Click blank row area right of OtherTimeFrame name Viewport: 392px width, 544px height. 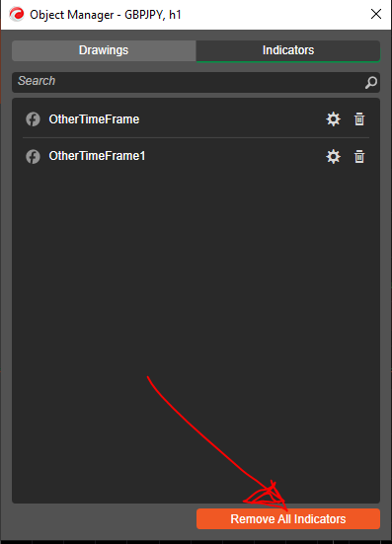[x=231, y=119]
